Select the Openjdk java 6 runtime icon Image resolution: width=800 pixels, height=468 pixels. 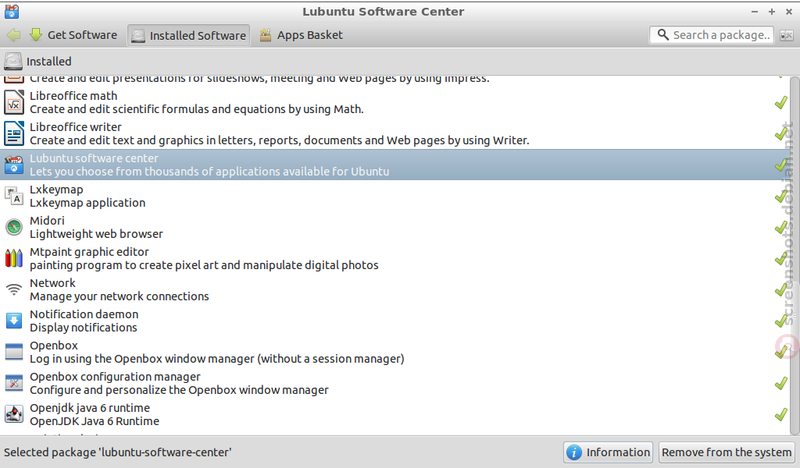click(14, 414)
